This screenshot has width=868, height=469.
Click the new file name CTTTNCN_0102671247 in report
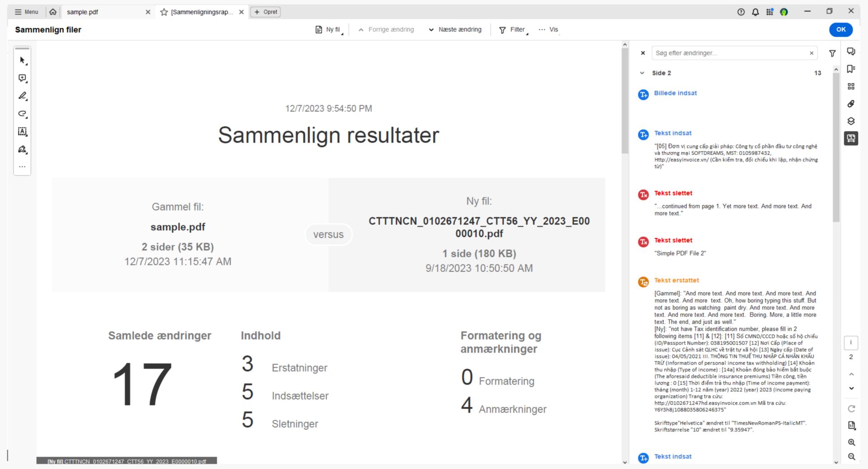point(479,227)
